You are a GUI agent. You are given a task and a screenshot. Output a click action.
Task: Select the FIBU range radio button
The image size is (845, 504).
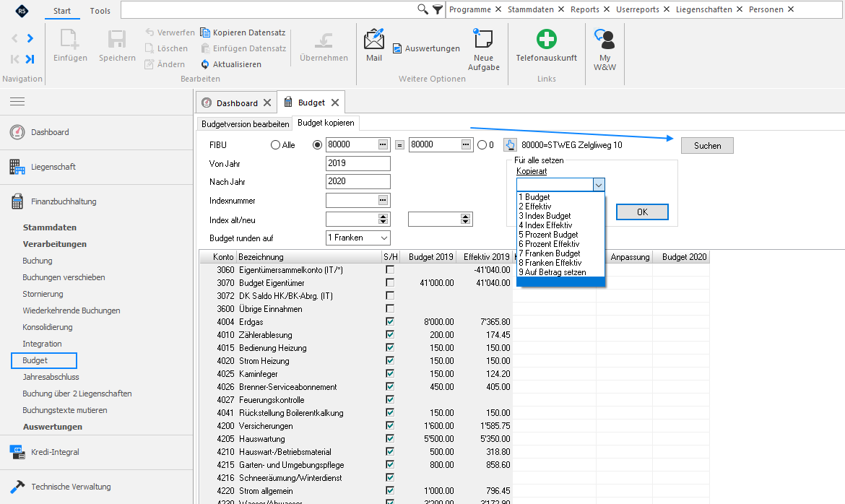point(317,144)
